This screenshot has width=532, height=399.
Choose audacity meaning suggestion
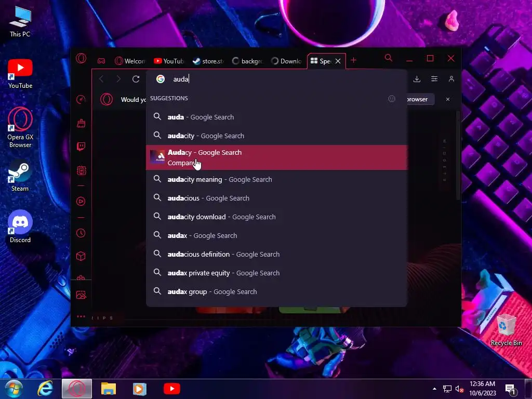click(x=276, y=179)
